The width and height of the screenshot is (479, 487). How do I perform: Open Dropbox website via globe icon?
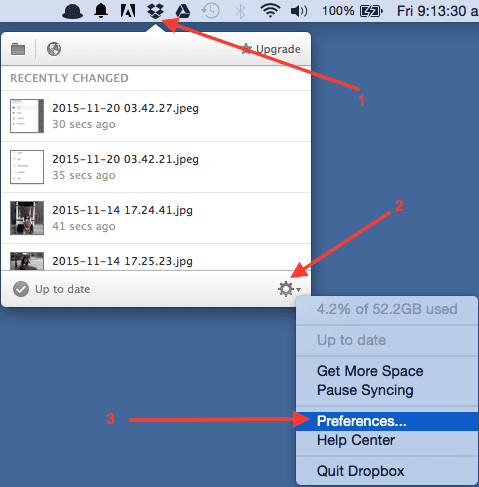54,49
